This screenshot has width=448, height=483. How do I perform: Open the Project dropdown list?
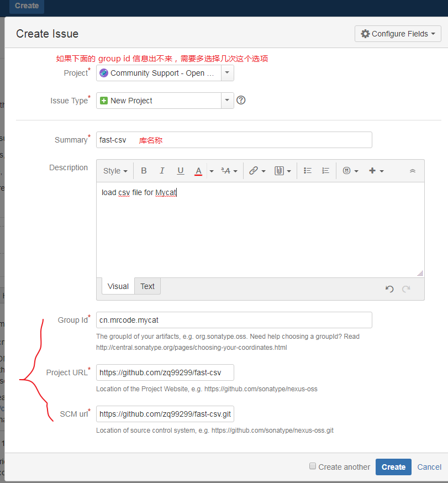227,73
